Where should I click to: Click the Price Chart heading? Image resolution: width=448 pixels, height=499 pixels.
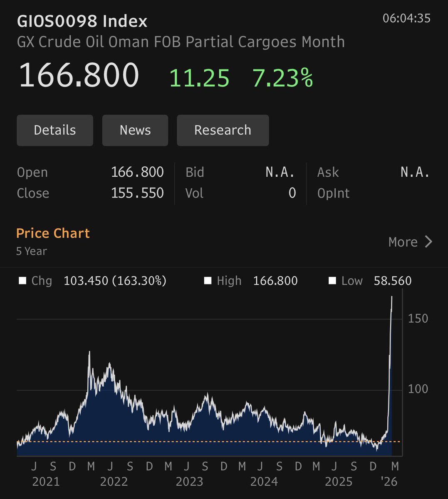53,233
